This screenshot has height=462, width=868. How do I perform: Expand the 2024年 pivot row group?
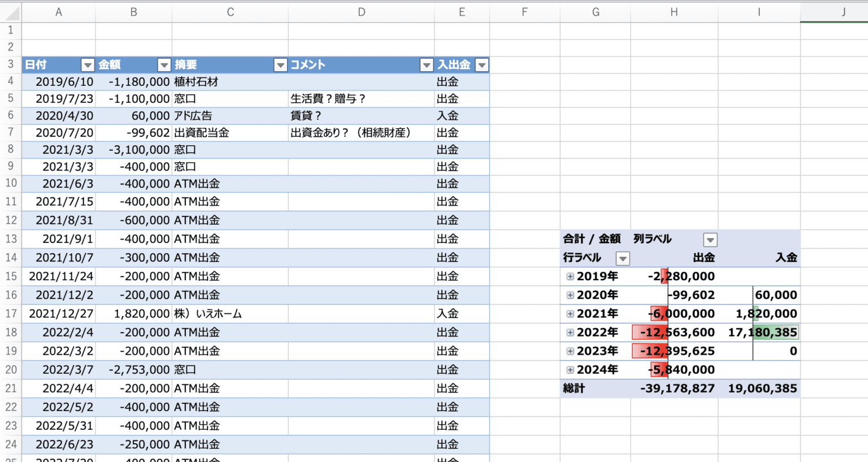click(570, 370)
